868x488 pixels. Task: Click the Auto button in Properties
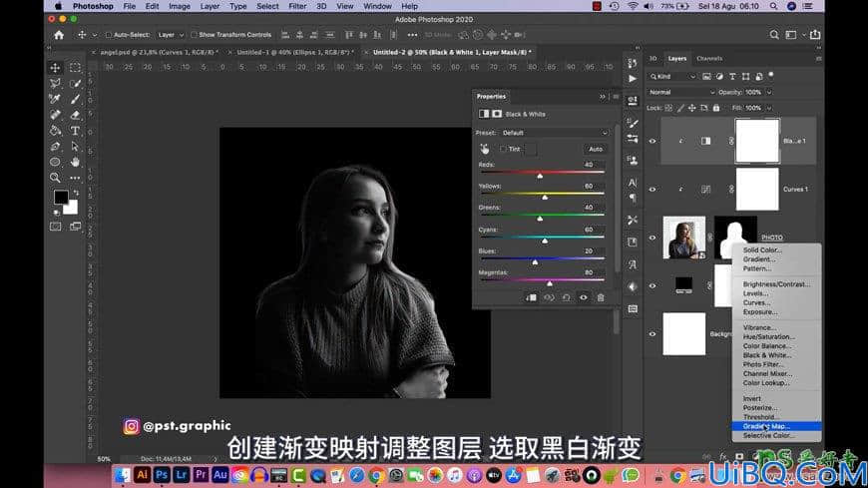point(595,149)
